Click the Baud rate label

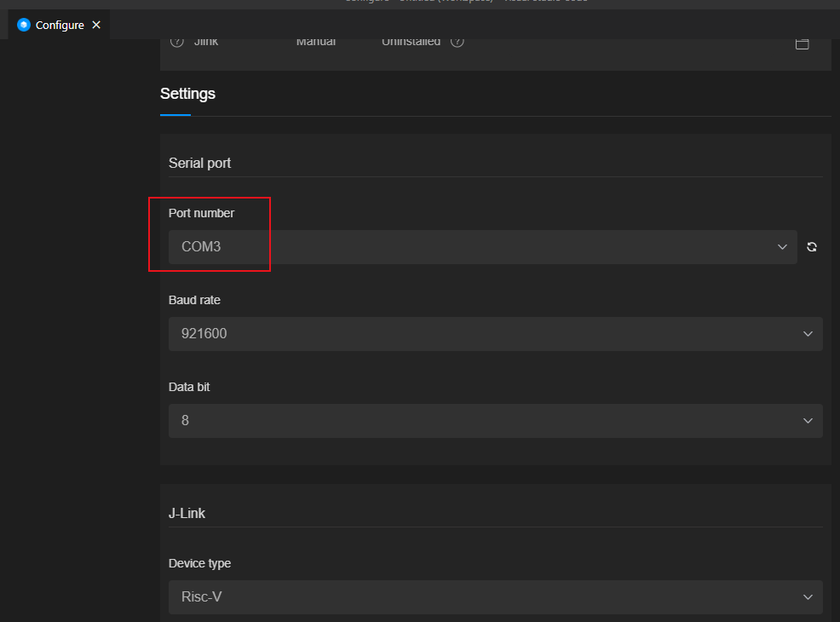click(x=194, y=300)
